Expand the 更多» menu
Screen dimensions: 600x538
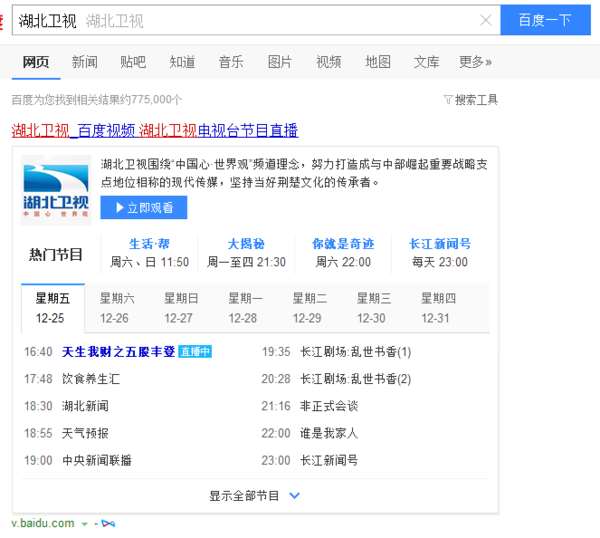pyautogui.click(x=475, y=62)
